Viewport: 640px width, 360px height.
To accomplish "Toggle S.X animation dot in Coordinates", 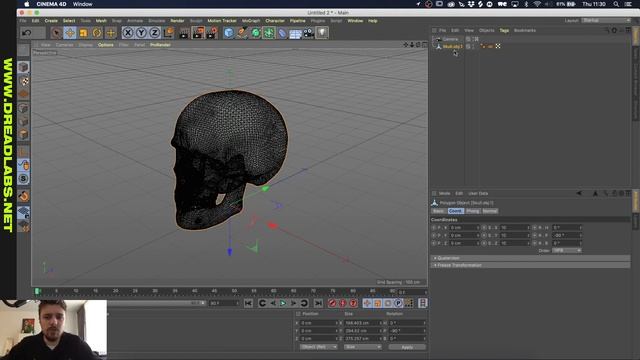I will [484, 227].
